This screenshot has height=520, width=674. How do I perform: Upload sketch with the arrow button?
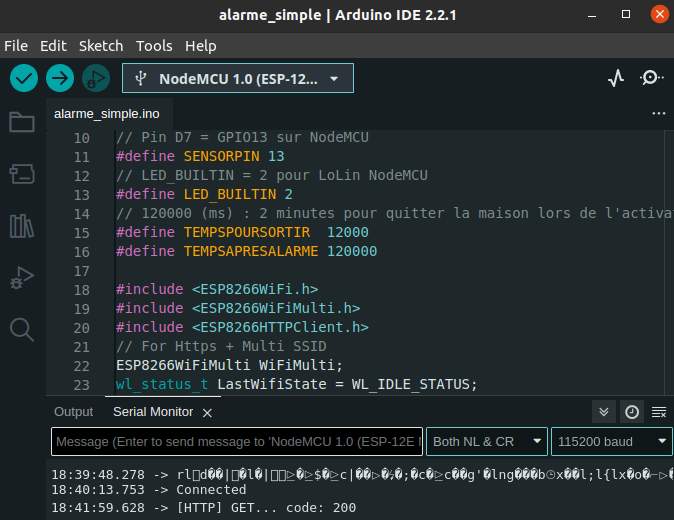click(60, 78)
